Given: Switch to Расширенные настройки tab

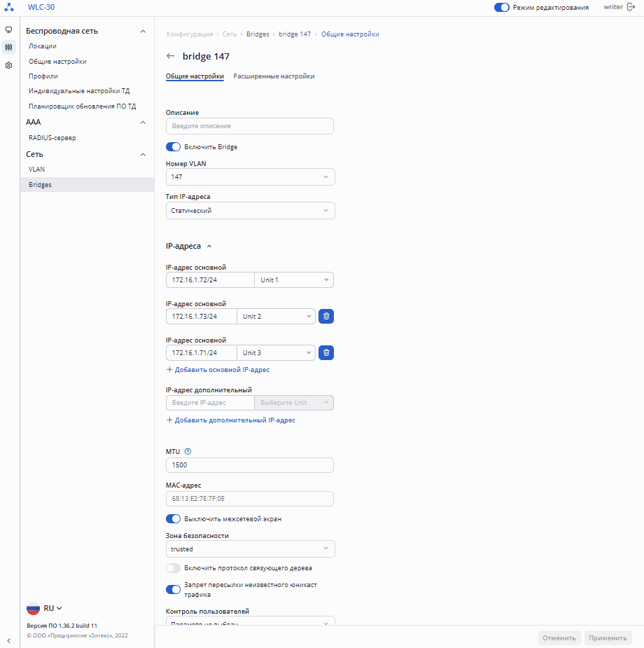Looking at the screenshot, I should coord(274,76).
